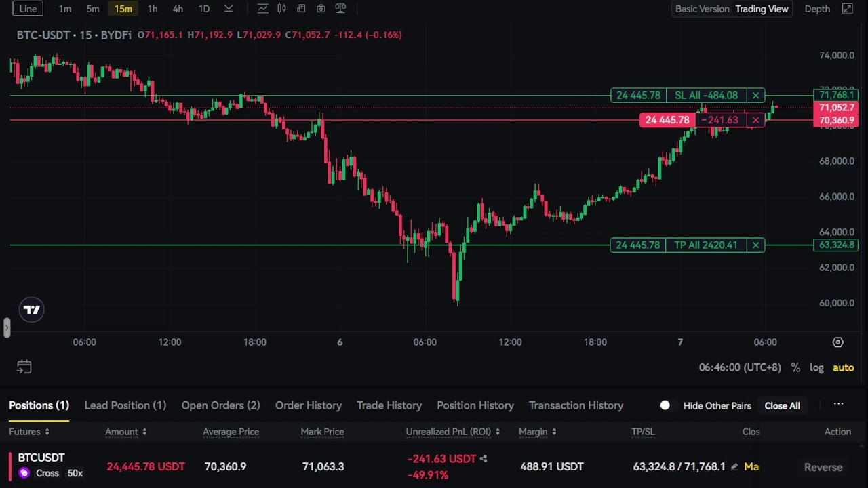Viewport: 868px width, 488px height.
Task: Open the go-to-date calendar icon
Action: pos(24,367)
